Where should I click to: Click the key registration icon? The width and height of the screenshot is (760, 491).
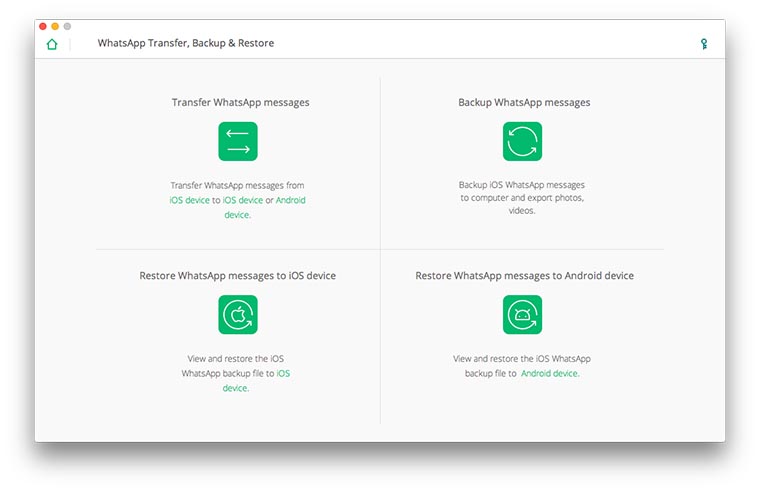[704, 44]
